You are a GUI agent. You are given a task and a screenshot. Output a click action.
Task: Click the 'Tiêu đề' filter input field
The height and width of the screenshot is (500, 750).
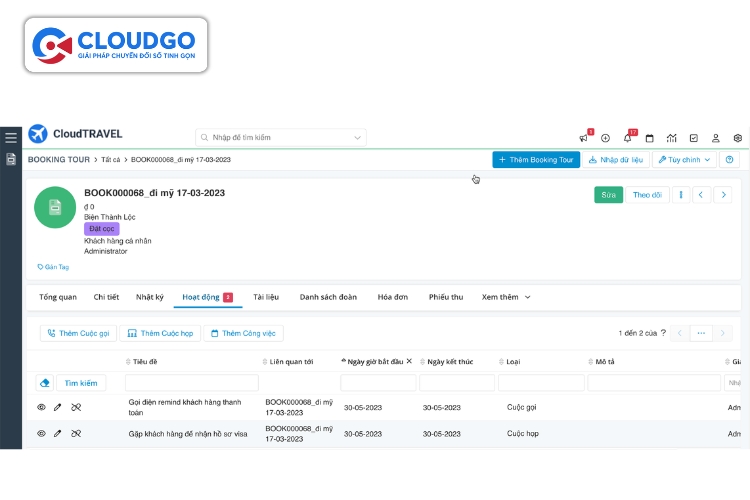pyautogui.click(x=190, y=383)
